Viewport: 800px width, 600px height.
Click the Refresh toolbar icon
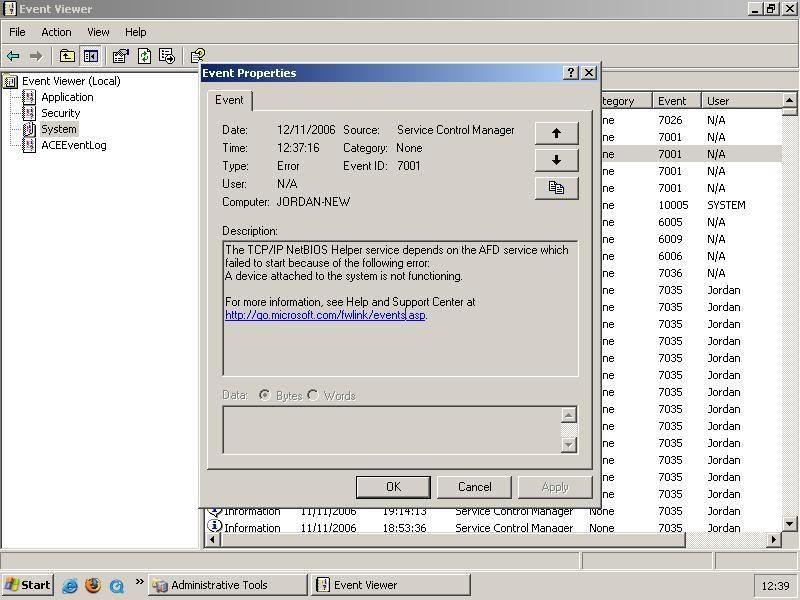point(144,56)
